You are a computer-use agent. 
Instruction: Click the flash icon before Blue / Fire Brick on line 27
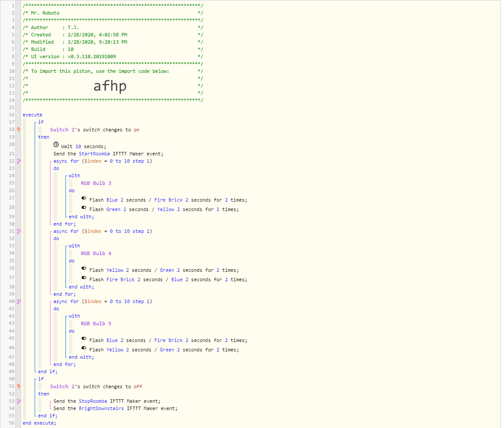(84, 198)
